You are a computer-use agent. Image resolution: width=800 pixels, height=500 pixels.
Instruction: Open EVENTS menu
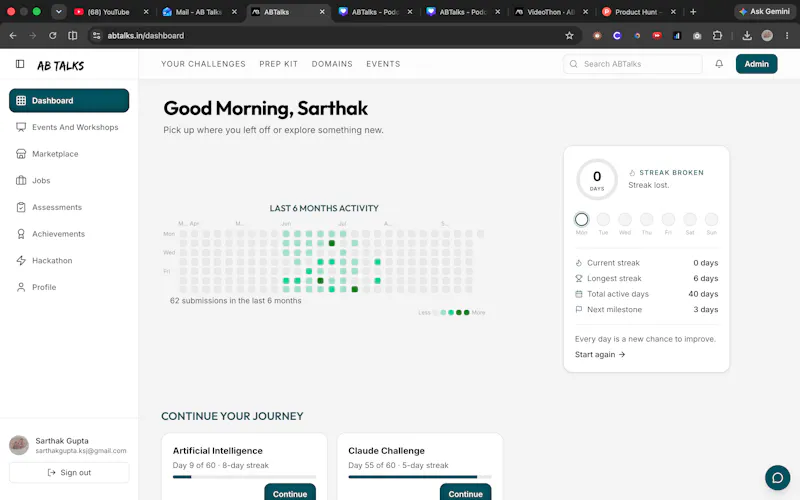(383, 64)
